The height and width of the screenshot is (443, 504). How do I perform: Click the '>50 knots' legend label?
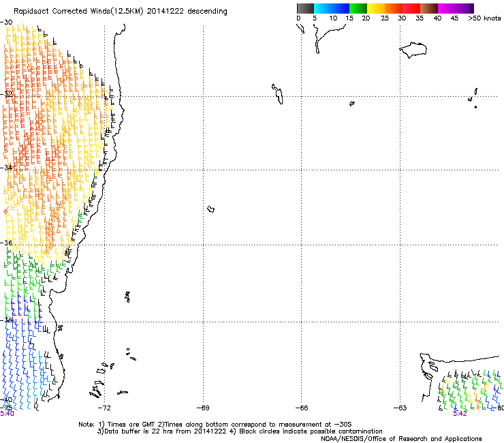(x=484, y=18)
